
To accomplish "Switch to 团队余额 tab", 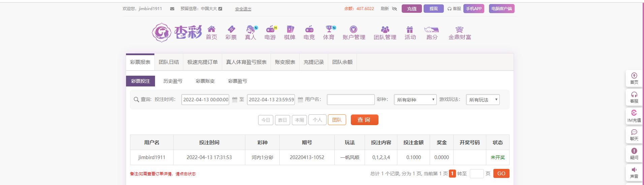I will [x=342, y=62].
